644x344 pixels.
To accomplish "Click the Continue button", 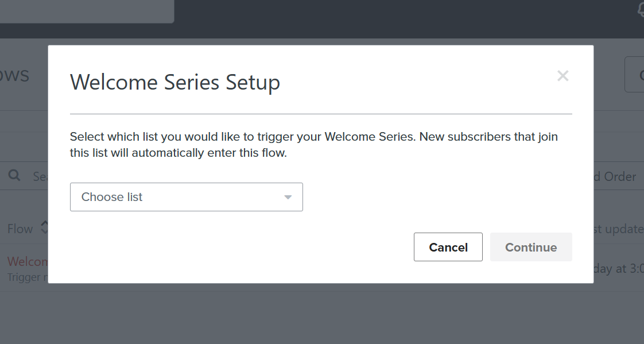I will click(x=531, y=247).
